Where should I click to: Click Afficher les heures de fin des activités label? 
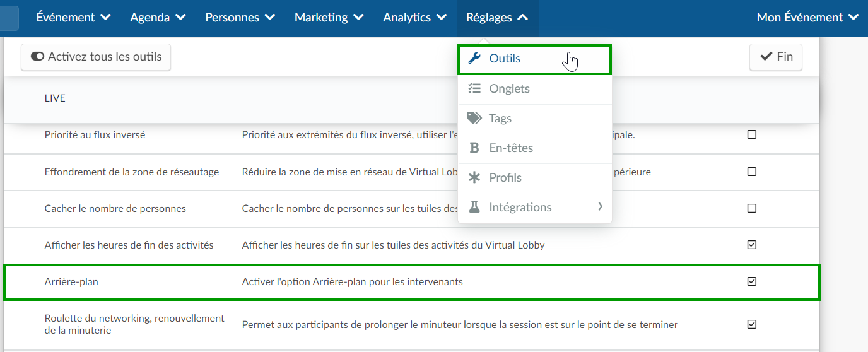click(x=129, y=245)
